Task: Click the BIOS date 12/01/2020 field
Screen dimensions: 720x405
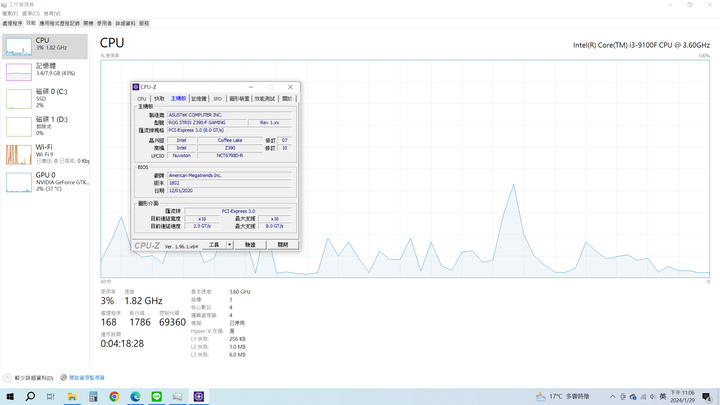Action: pos(230,191)
